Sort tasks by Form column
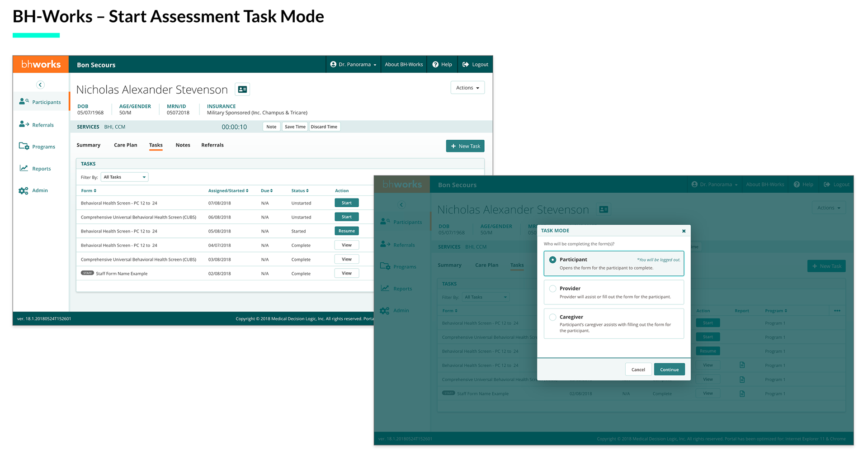Screen dimensions: 868x474 (x=89, y=191)
